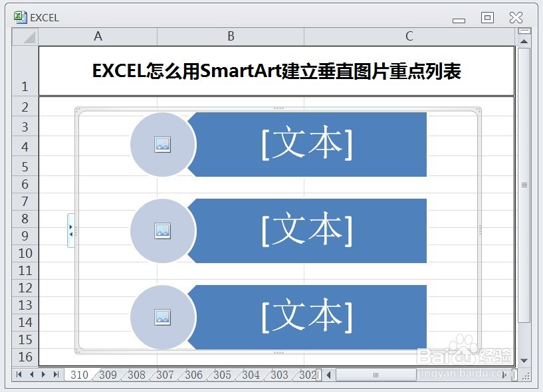The image size is (543, 392).
Task: Select the third [文本] text shape
Action: pos(307,317)
